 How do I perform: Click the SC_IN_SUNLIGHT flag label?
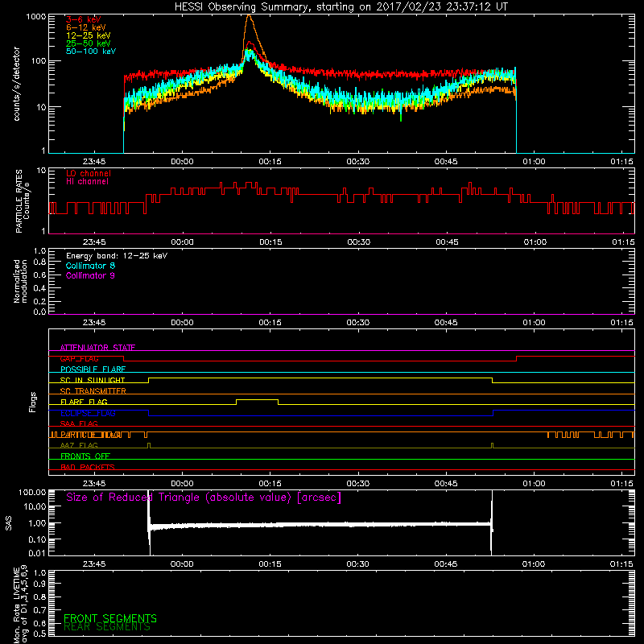pyautogui.click(x=93, y=380)
